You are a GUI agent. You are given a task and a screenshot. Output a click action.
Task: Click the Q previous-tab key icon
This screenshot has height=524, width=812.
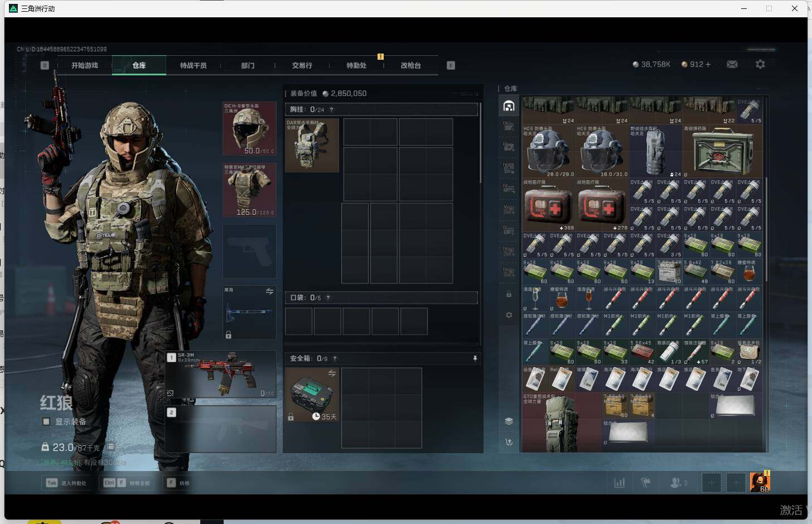tap(45, 65)
